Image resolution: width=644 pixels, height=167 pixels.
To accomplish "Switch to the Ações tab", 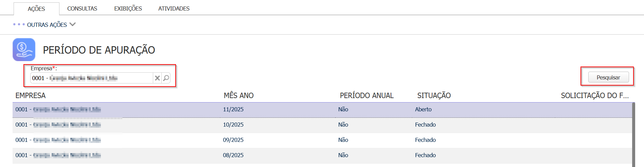I will (x=36, y=9).
